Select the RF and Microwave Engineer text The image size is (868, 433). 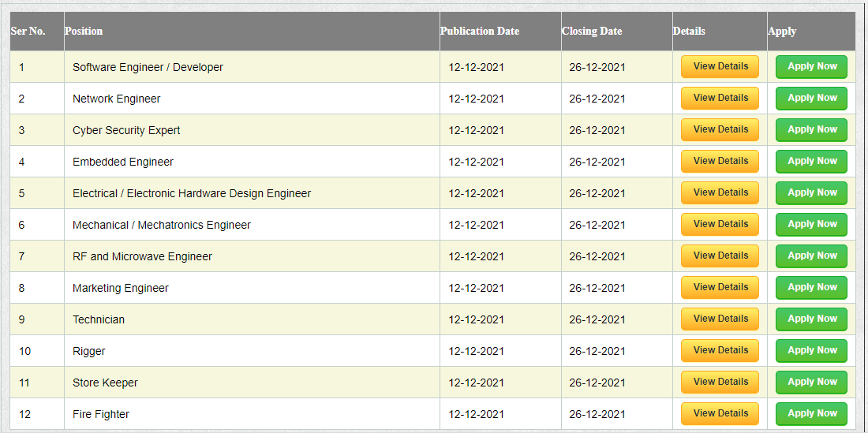(142, 256)
